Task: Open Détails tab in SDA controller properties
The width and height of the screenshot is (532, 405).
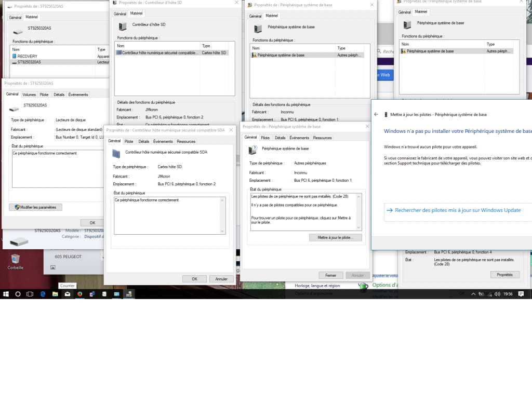Action: 144,141
